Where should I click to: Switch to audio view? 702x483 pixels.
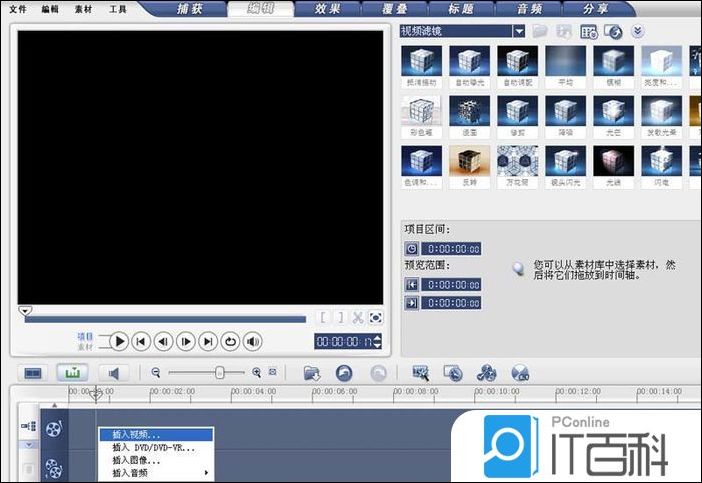pos(112,373)
